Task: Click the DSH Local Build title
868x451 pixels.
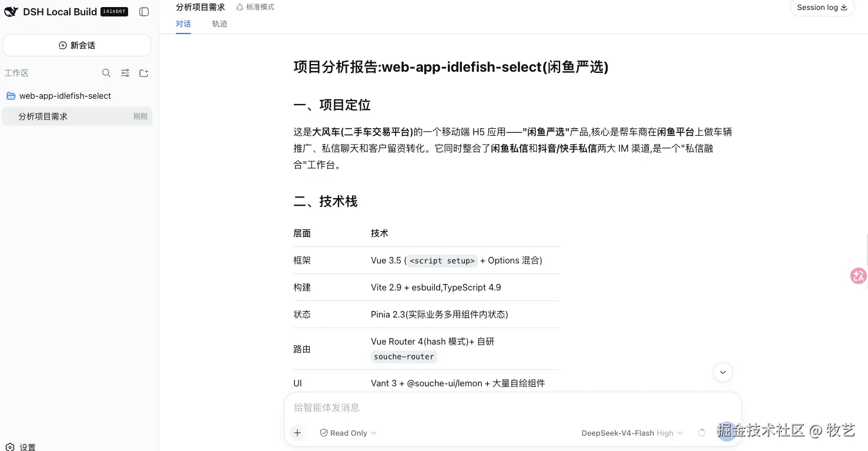Action: click(60, 12)
